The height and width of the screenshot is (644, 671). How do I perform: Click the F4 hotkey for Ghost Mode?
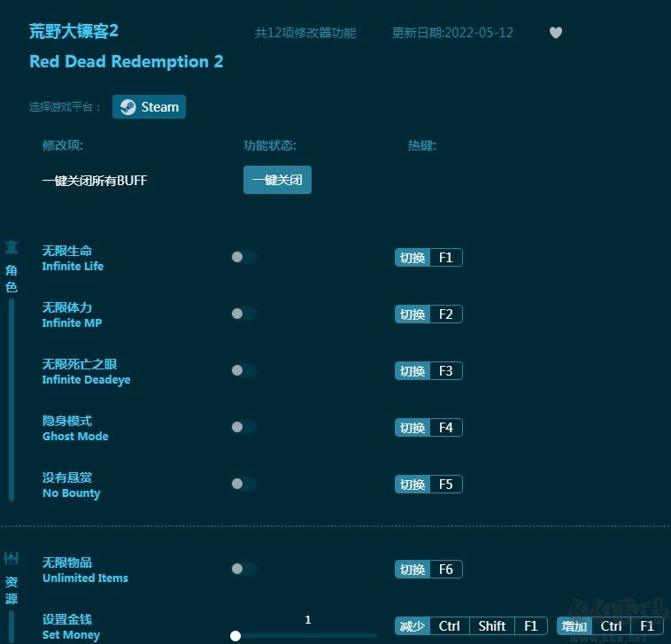click(446, 427)
